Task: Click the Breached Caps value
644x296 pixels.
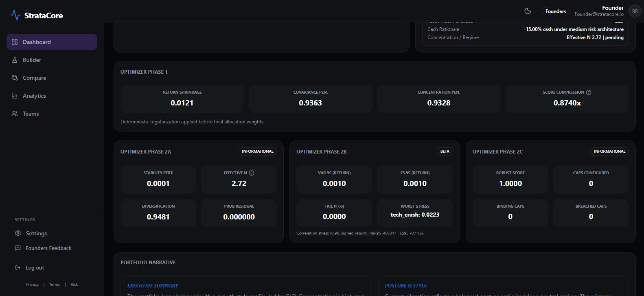Action: point(591,217)
